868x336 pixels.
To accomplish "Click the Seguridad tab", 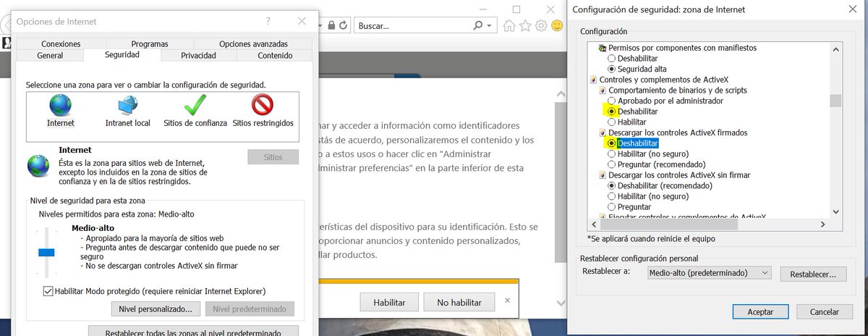I will [x=122, y=55].
